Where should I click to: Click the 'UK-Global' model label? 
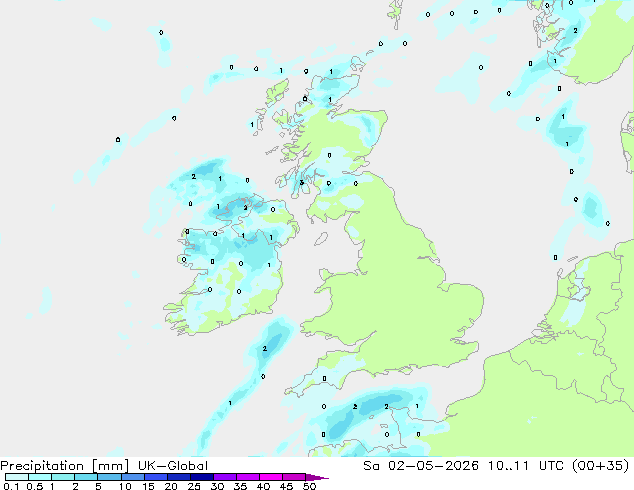[173, 466]
